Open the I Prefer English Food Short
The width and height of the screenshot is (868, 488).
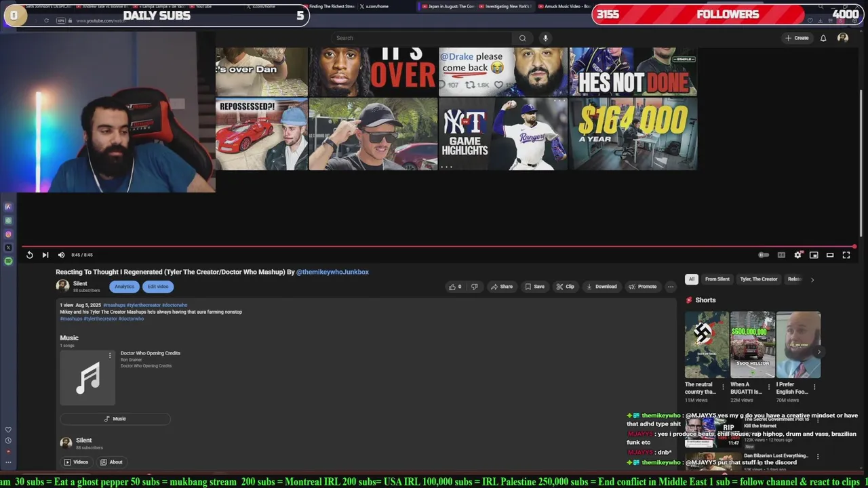[x=798, y=345]
